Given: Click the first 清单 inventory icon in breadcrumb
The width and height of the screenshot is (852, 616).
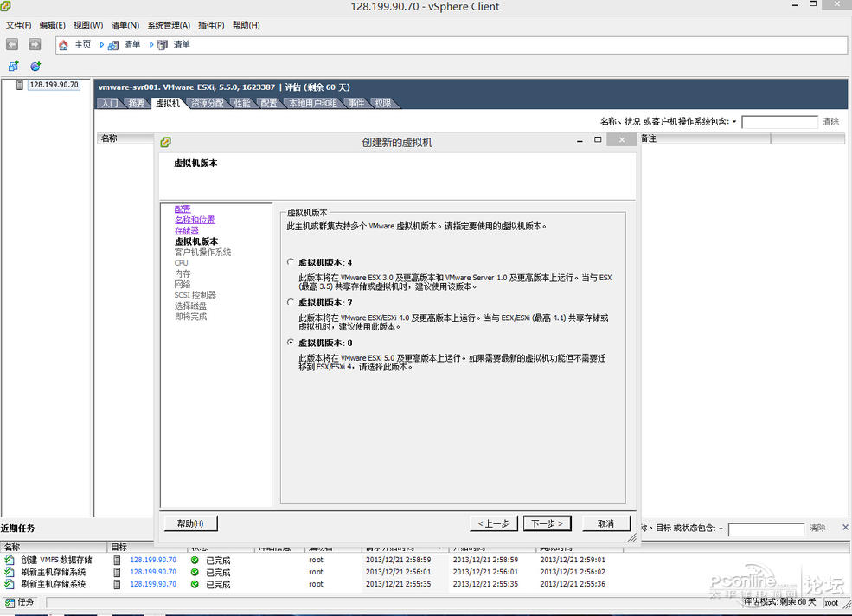Looking at the screenshot, I should point(113,45).
